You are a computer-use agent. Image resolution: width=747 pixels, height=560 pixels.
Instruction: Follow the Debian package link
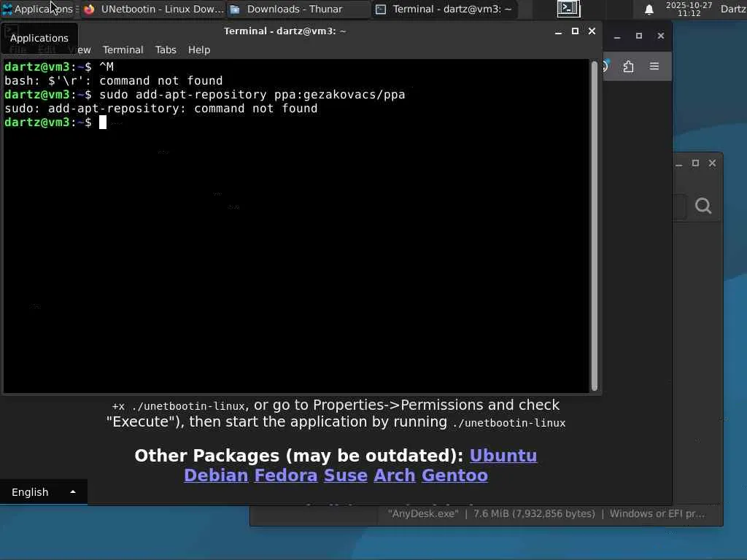point(216,475)
